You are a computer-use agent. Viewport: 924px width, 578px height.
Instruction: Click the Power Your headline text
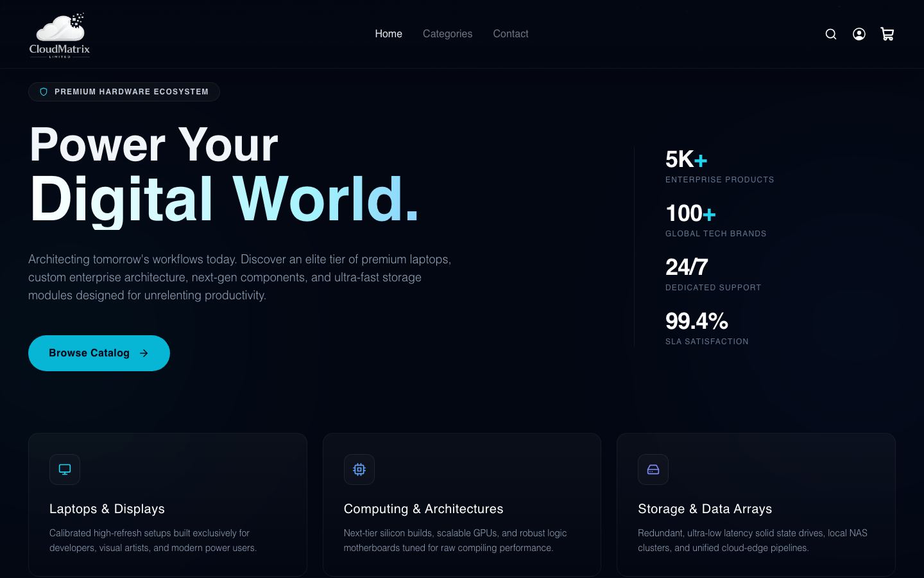pyautogui.click(x=154, y=144)
